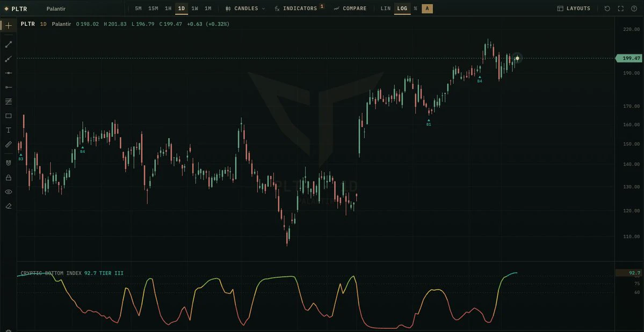
Task: Enter fullscreen mode
Action: 620,9
